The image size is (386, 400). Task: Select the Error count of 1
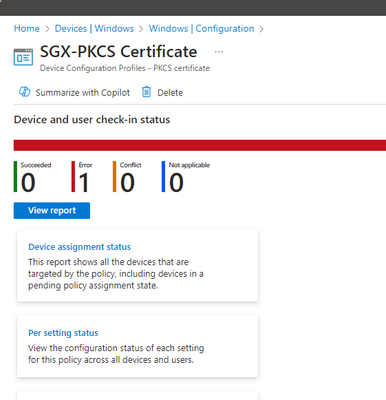[84, 182]
